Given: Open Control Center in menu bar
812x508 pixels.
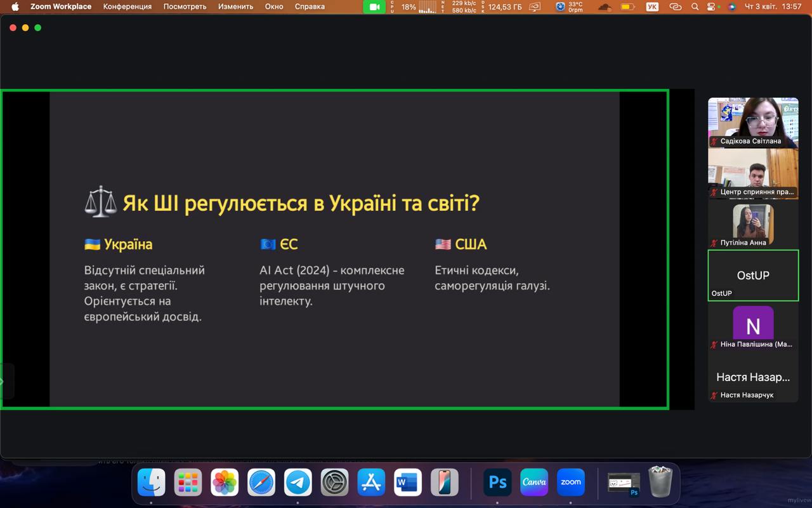Looking at the screenshot, I should point(714,7).
